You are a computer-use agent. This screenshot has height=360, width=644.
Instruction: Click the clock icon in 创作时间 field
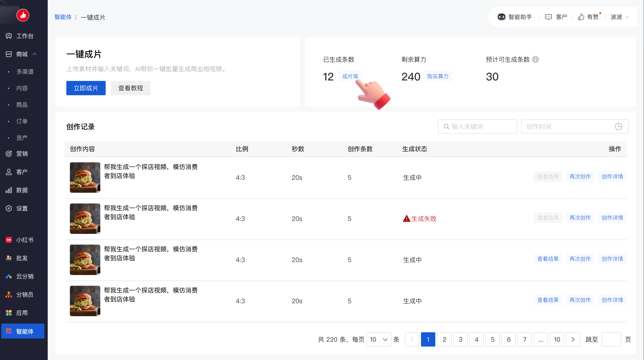click(619, 127)
